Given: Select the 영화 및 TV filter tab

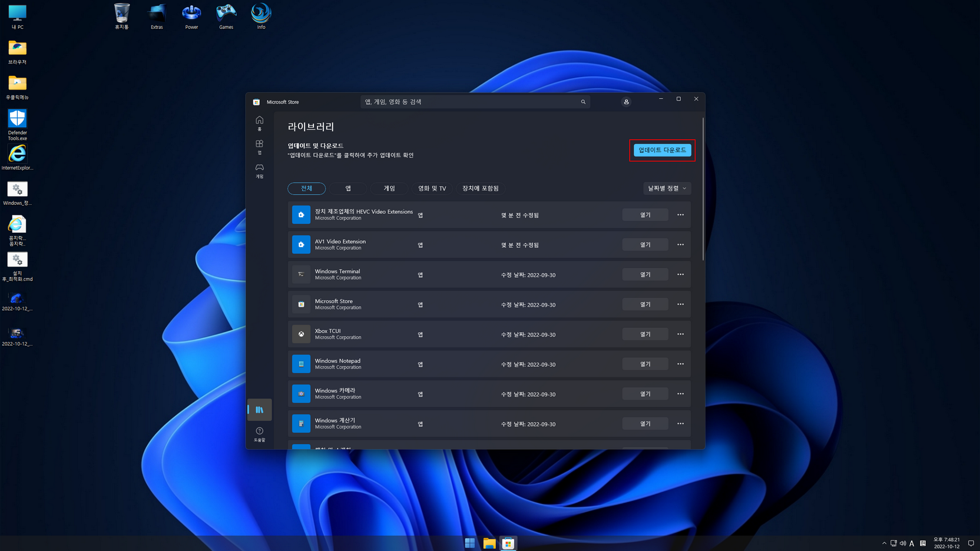Looking at the screenshot, I should [432, 188].
